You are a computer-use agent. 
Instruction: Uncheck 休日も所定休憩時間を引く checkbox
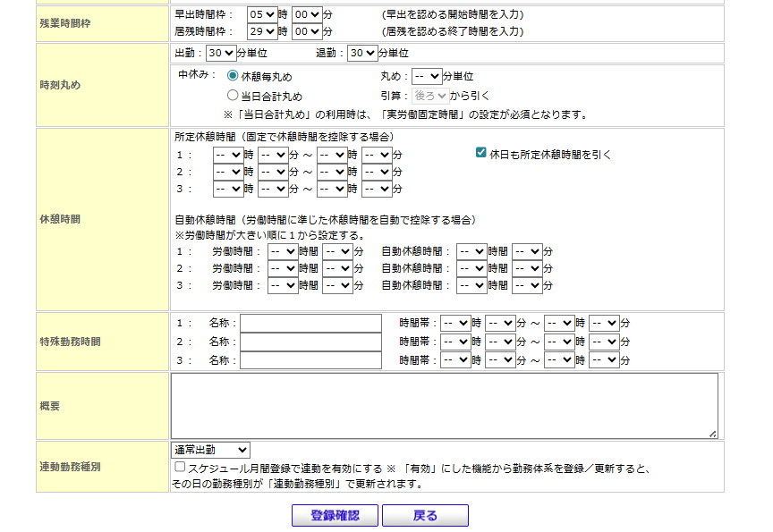pyautogui.click(x=481, y=154)
